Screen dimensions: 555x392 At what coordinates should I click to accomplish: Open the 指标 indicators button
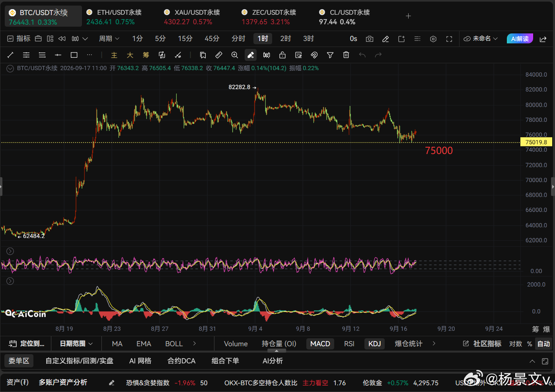point(19,39)
